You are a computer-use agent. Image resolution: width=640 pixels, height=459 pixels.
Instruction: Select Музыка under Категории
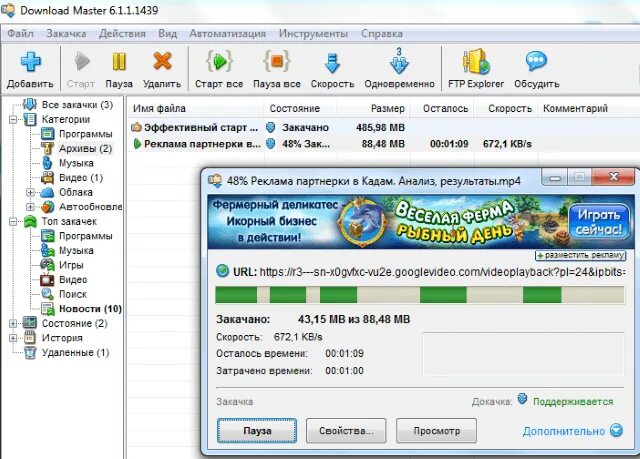(x=76, y=163)
